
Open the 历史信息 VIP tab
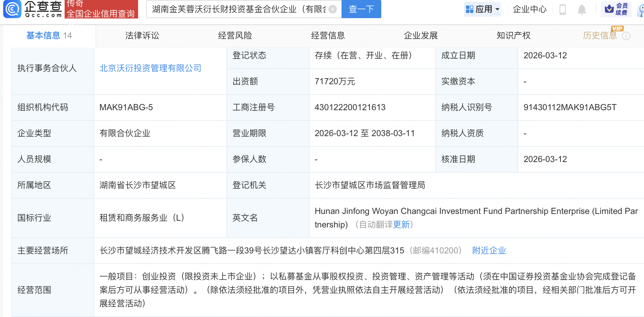(x=600, y=36)
